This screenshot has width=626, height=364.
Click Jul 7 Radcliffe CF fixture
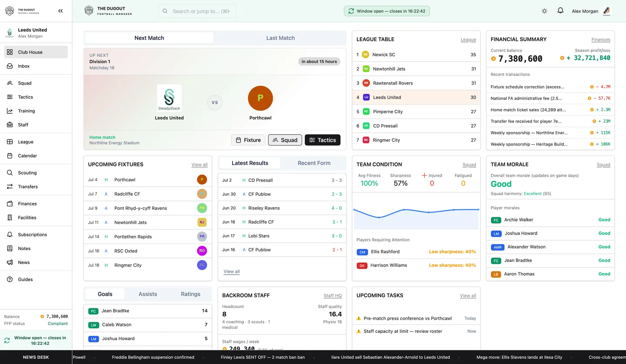click(x=147, y=194)
